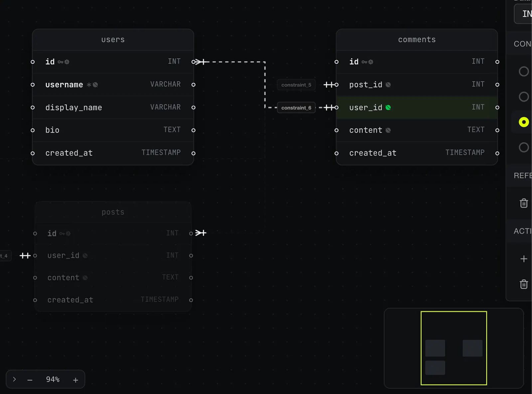Click unique and not-null icons on username
Viewport: 532px width, 394px height.
pos(92,85)
